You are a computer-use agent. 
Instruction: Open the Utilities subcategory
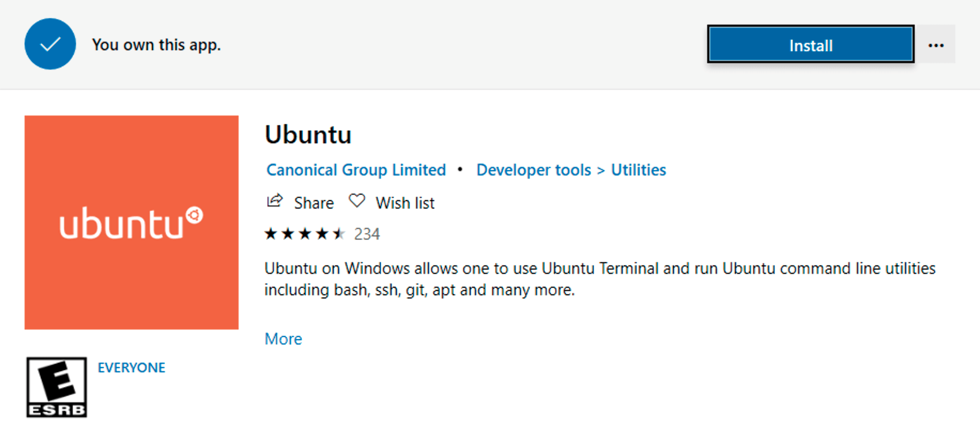pos(638,170)
